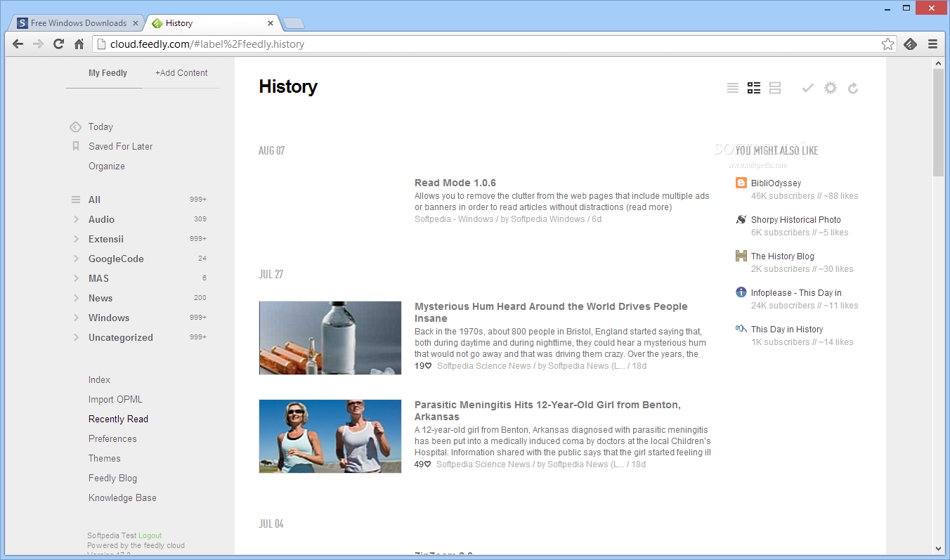This screenshot has height=560, width=950.
Task: Click the browser forward arrow
Action: [x=39, y=44]
